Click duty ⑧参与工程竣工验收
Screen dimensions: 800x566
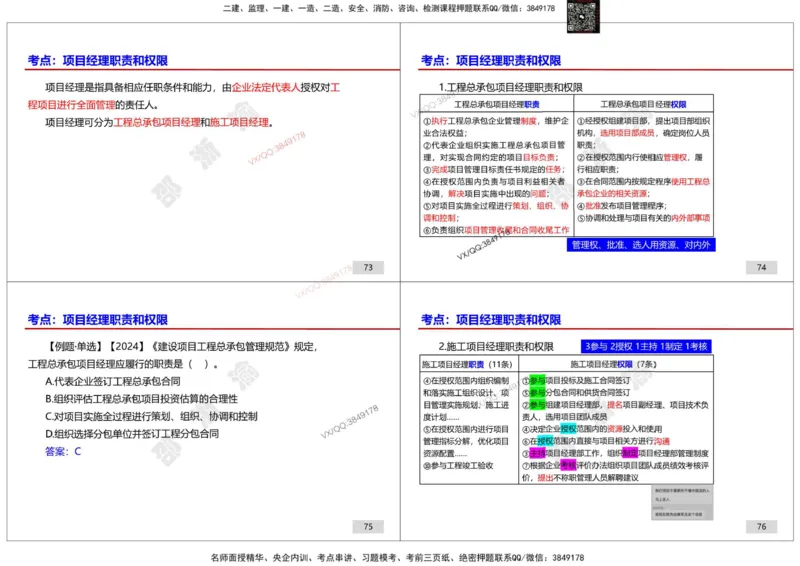tap(458, 466)
